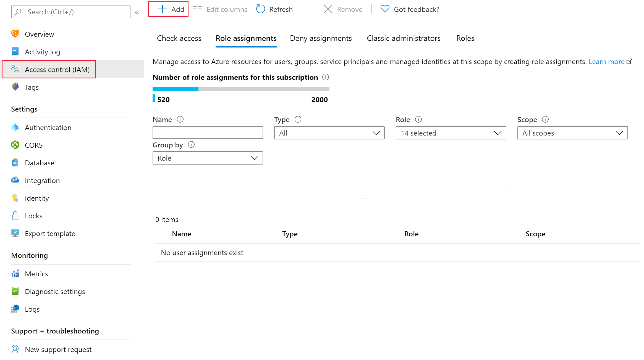This screenshot has width=644, height=360.
Task: Click the Name search input field
Action: pyautogui.click(x=208, y=133)
